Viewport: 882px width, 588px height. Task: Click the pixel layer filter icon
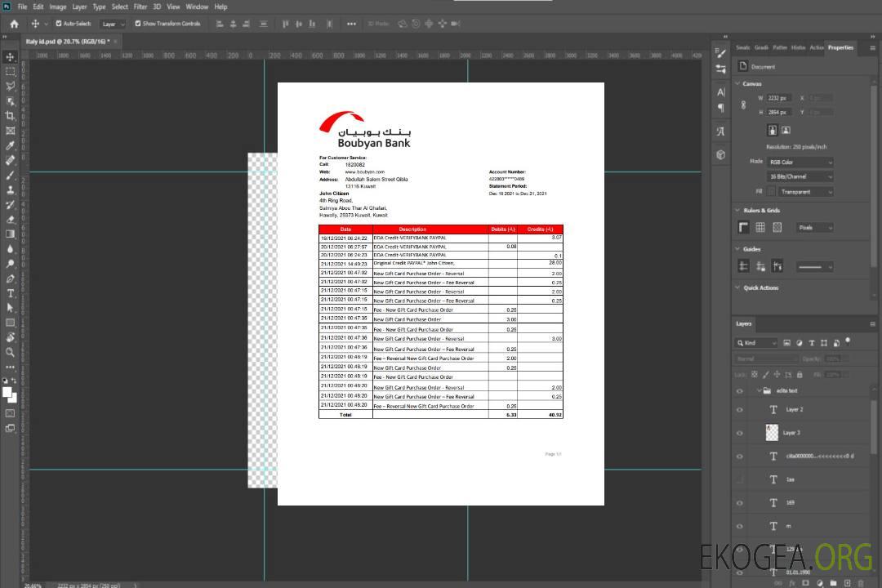(x=787, y=343)
